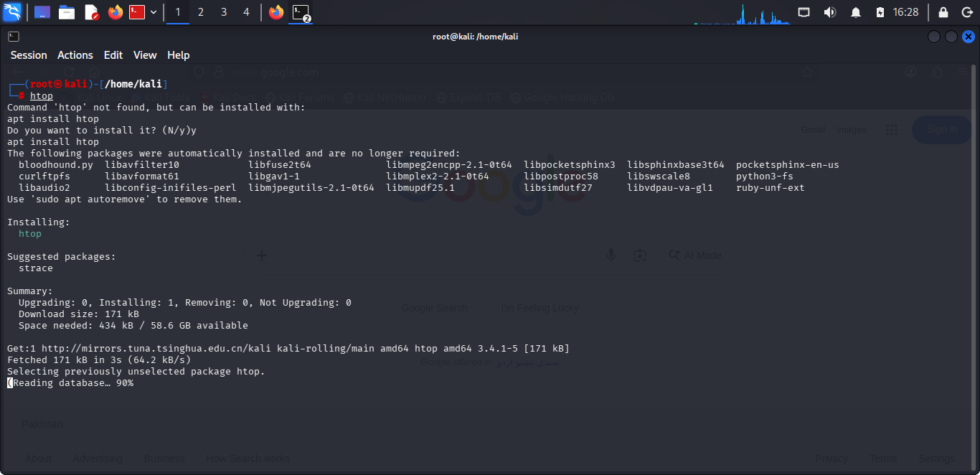Click the log out icon
The image size is (980, 475).
(x=966, y=12)
